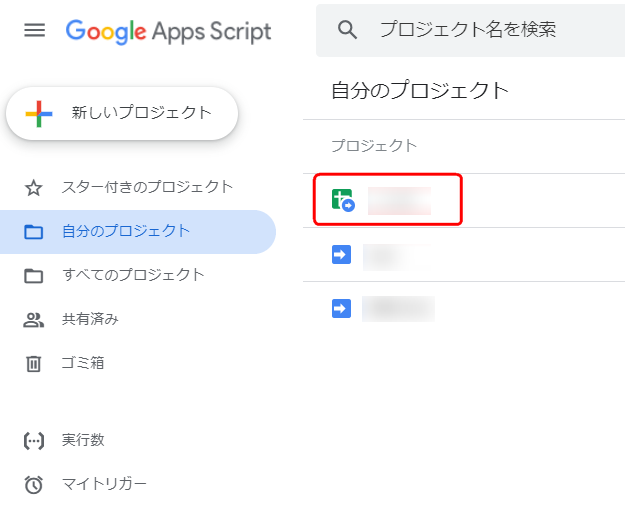Open the hamburger main menu icon
Screen dimensions: 625x527
[34, 30]
